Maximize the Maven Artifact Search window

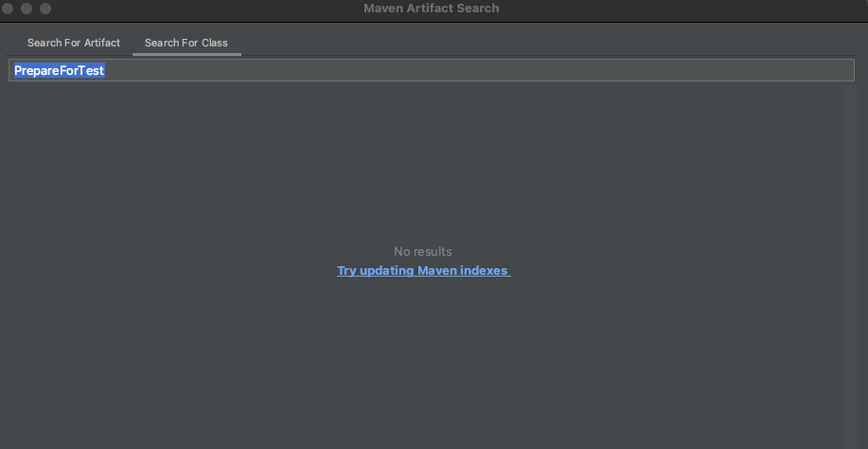pyautogui.click(x=45, y=9)
